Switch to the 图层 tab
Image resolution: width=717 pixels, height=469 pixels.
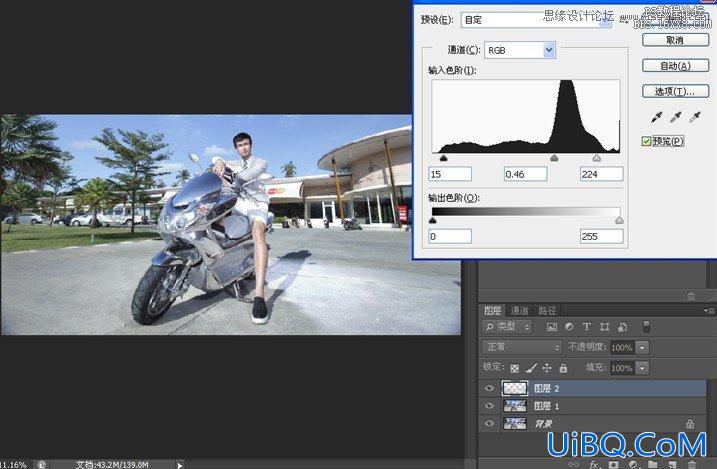492,311
